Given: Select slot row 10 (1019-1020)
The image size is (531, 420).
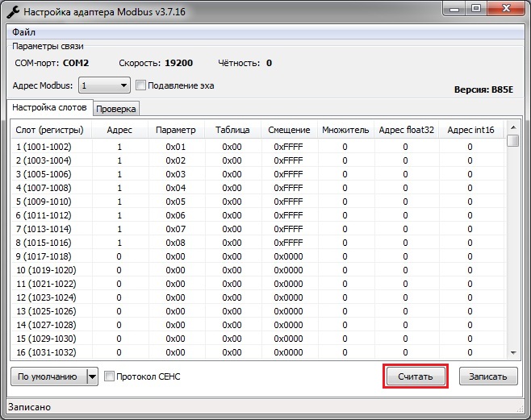Looking at the screenshot, I should point(258,270).
